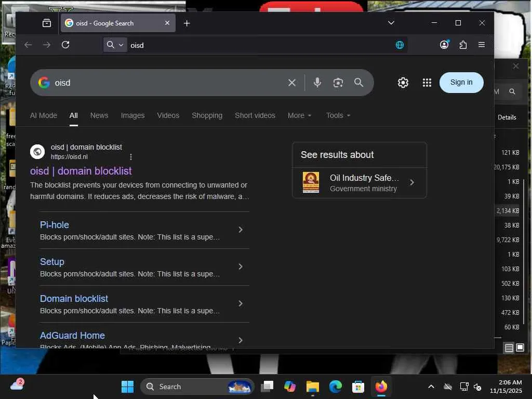Launch Microsoft Edge from the taskbar
Image resolution: width=532 pixels, height=399 pixels.
pyautogui.click(x=335, y=387)
